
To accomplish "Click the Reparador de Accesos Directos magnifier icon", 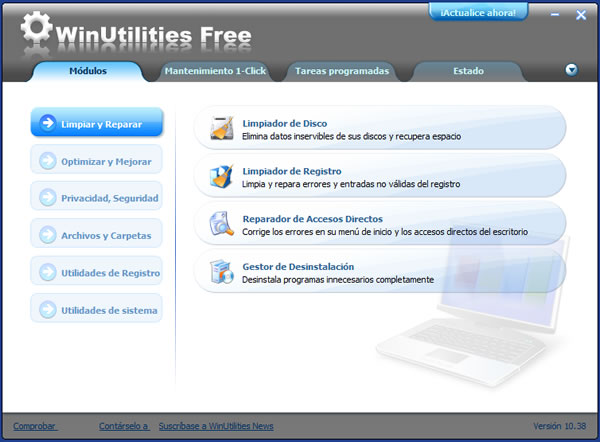I will point(221,223).
